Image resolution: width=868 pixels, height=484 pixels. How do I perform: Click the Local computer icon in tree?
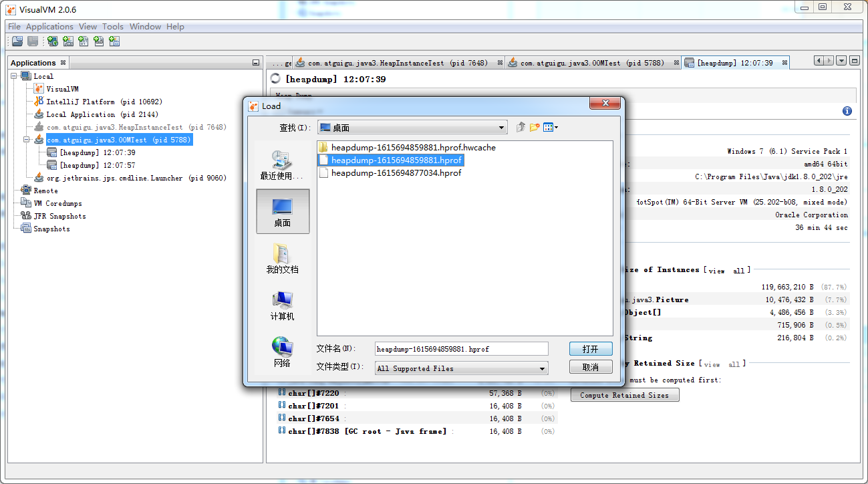click(x=26, y=76)
